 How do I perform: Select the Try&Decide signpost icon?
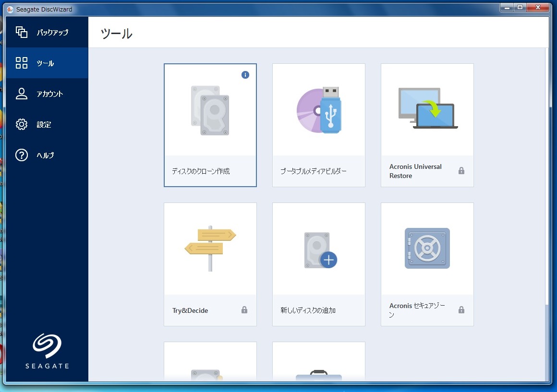pos(210,249)
